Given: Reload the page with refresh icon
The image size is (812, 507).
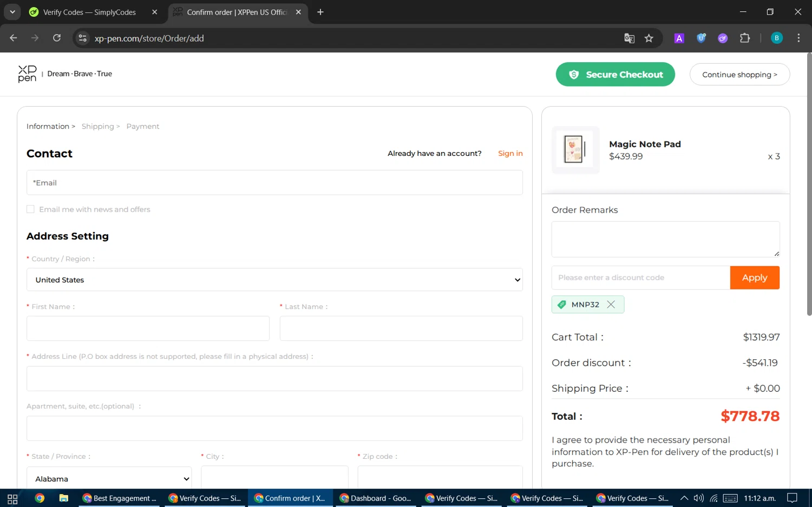Looking at the screenshot, I should coord(57,38).
